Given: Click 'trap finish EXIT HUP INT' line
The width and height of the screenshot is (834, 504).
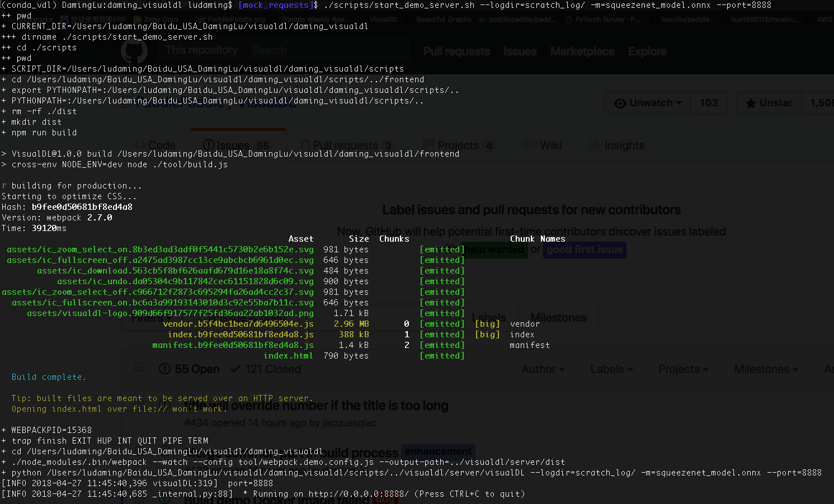Looking at the screenshot, I should pos(105,441).
